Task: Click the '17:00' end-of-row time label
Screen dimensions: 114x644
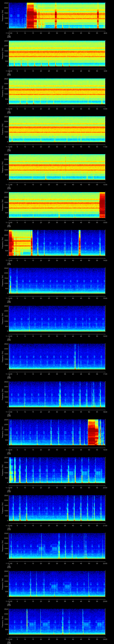Action: [x=105, y=374]
